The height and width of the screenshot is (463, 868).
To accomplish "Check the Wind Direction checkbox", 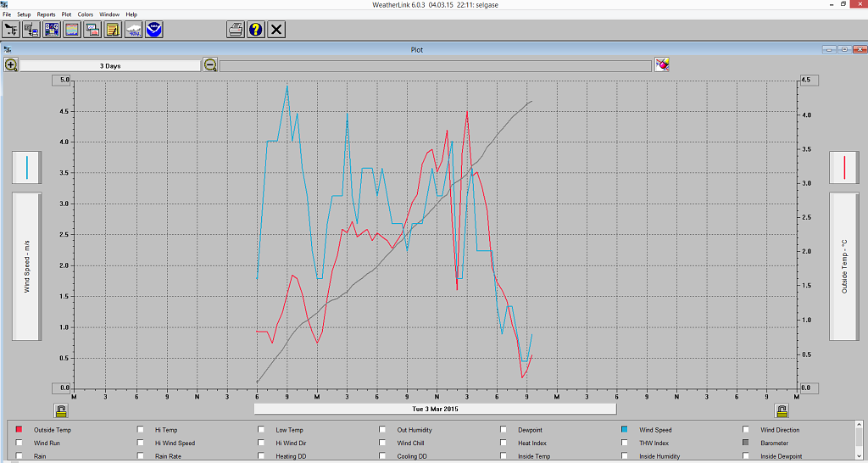I will 746,430.
